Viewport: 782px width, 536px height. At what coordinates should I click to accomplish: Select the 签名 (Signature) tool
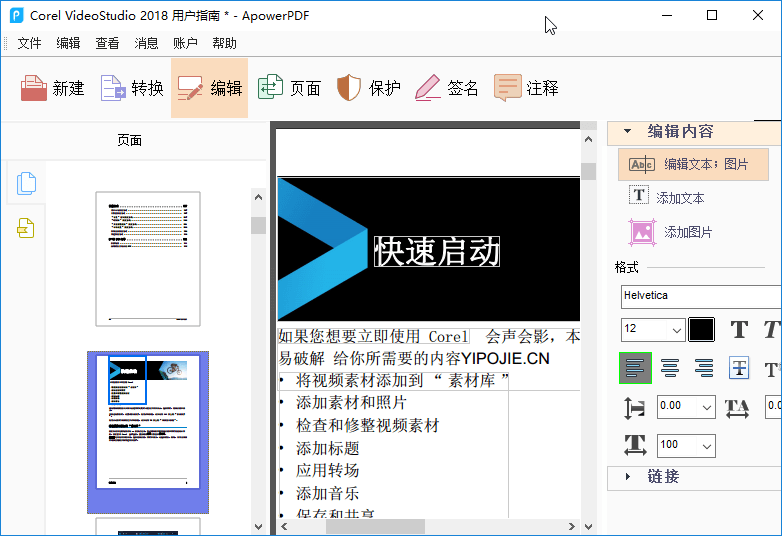pos(447,88)
